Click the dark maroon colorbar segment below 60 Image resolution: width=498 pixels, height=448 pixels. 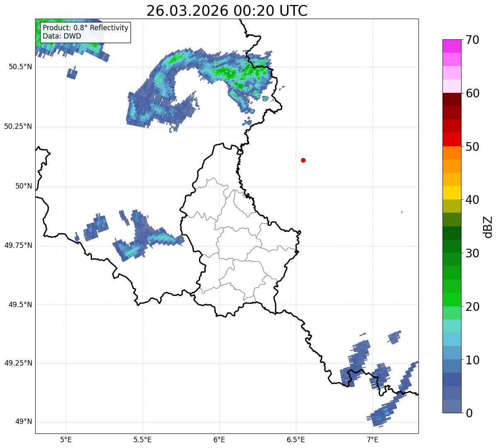pyautogui.click(x=452, y=99)
